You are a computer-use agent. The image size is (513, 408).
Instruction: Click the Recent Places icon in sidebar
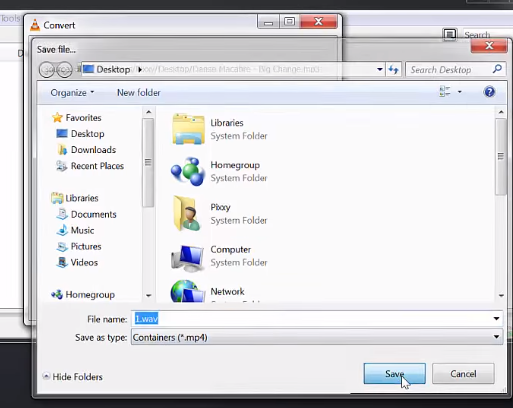[62, 166]
